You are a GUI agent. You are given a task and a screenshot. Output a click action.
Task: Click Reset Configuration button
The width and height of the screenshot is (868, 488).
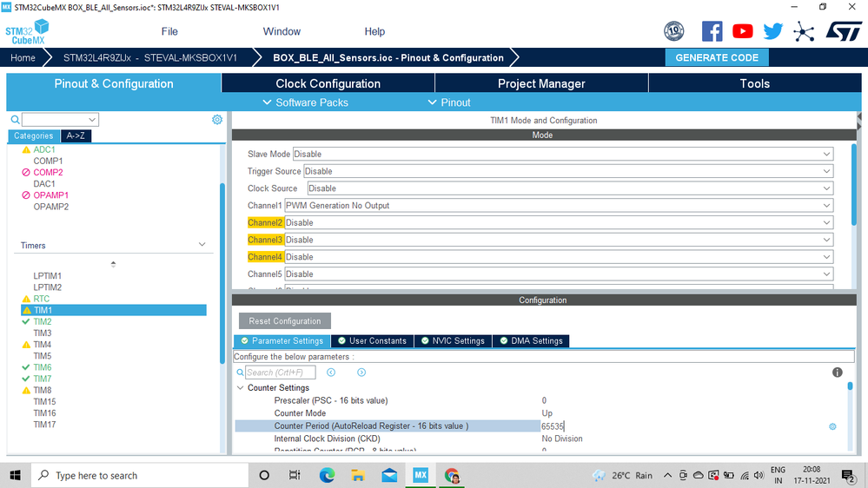click(284, 321)
